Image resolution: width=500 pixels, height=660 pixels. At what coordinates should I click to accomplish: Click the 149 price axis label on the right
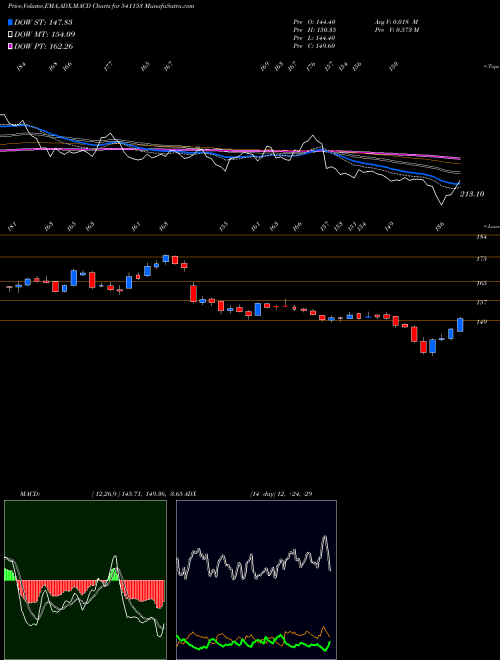482,322
